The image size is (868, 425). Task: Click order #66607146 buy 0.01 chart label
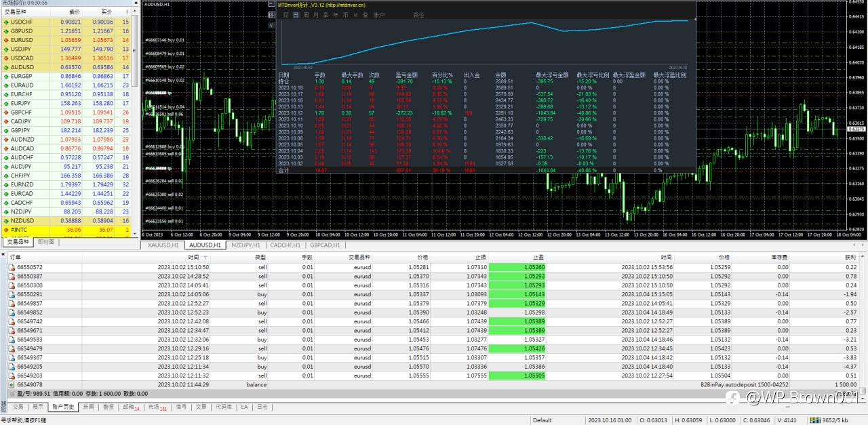[165, 40]
